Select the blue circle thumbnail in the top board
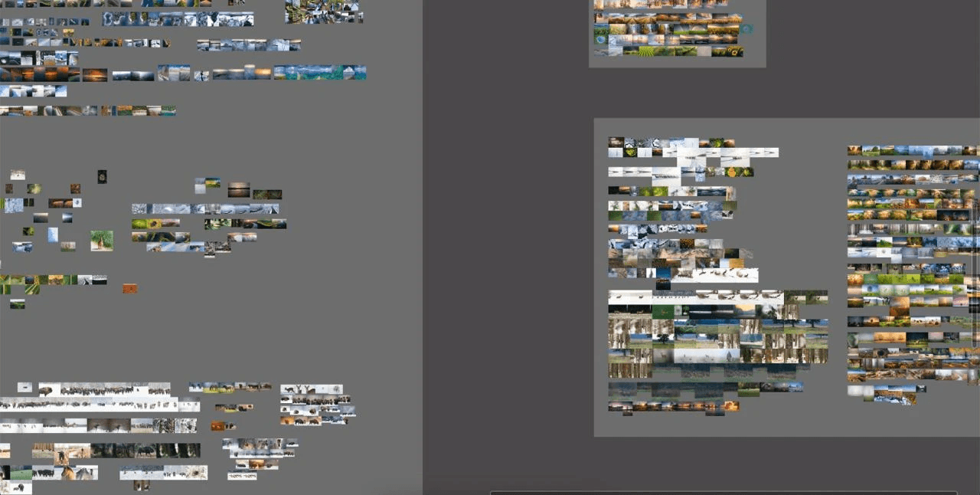 (601, 40)
